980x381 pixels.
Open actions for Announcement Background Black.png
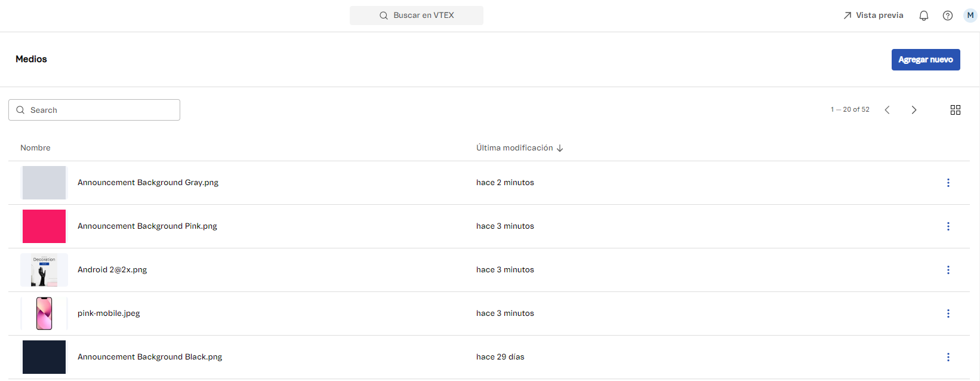[948, 357]
